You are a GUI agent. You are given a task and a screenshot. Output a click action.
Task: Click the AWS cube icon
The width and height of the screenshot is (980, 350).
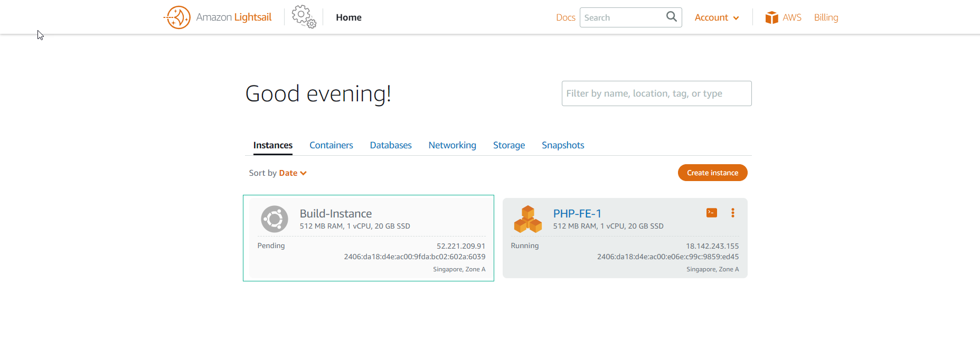coord(771,17)
